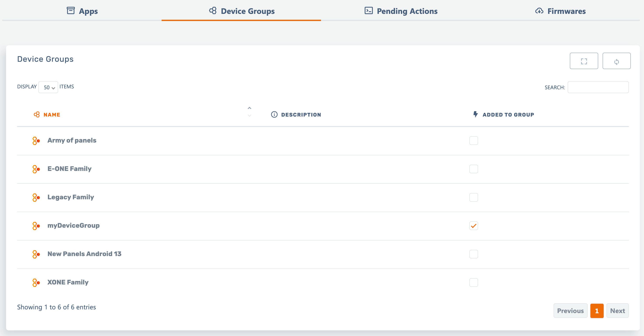Sort table by the Description header
644x336 pixels.
click(301, 115)
